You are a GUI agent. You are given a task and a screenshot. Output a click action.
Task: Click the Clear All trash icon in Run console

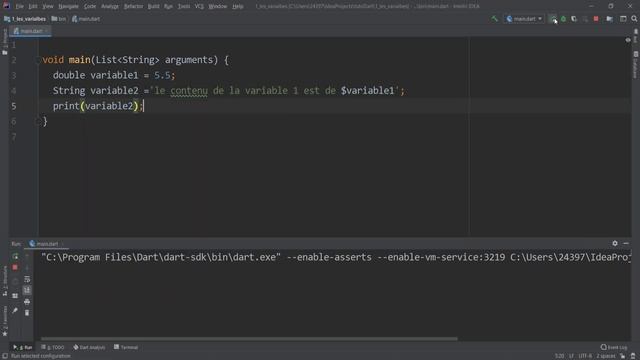[x=27, y=313]
